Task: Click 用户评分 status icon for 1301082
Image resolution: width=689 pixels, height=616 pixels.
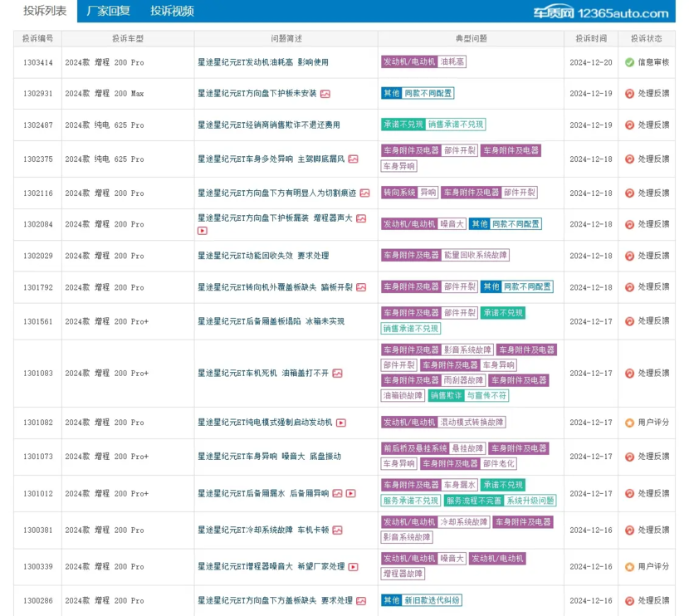Action: coord(629,423)
